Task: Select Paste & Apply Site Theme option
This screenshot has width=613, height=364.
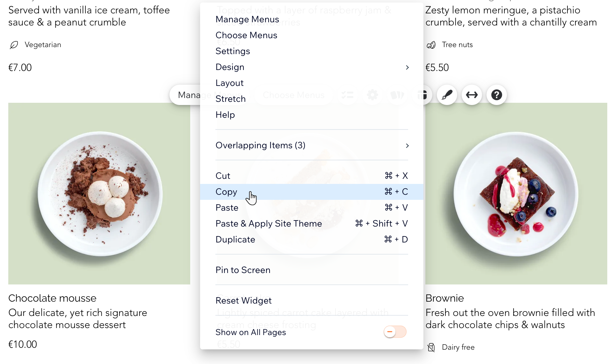Action: tap(269, 224)
